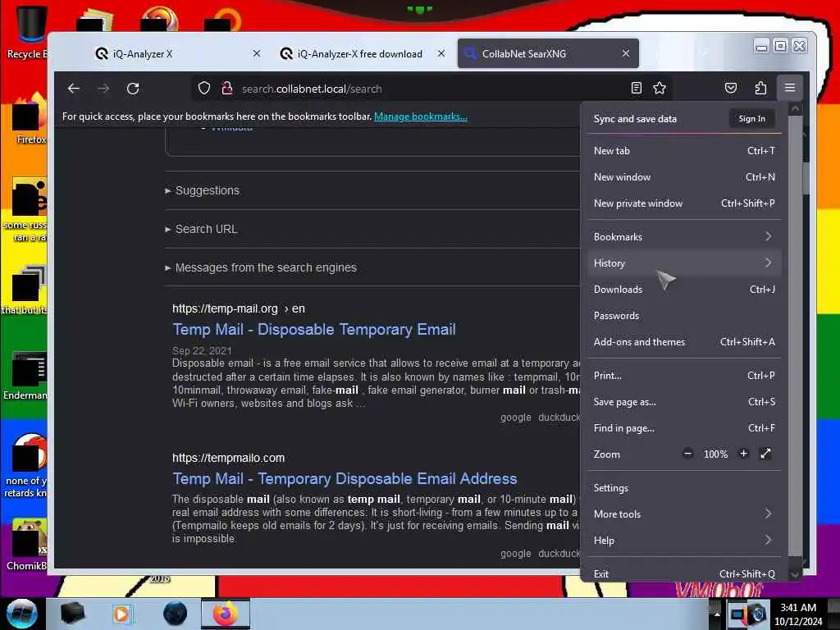The image size is (840, 630).
Task: Click the network tray icon
Action: [739, 614]
